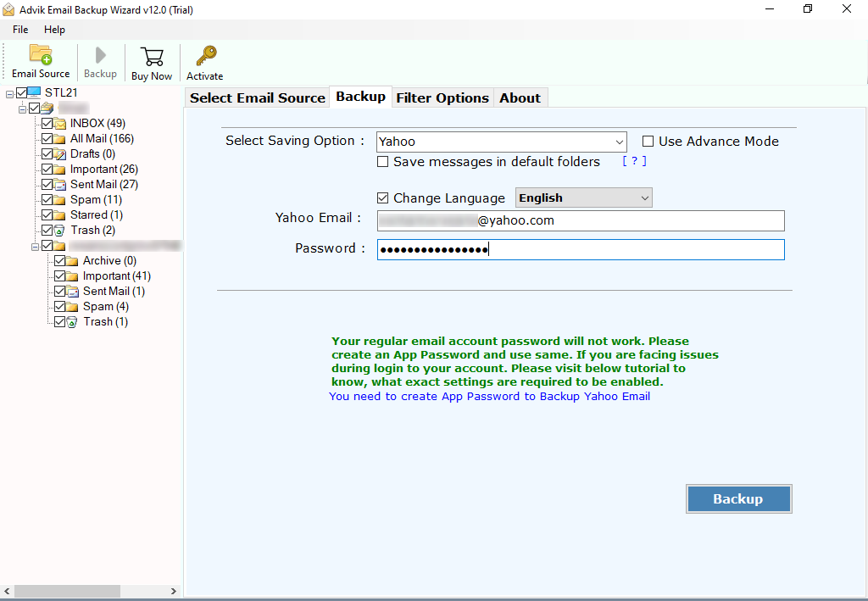Select the STL21 tree row label
This screenshot has width=868, height=601.
click(x=61, y=92)
